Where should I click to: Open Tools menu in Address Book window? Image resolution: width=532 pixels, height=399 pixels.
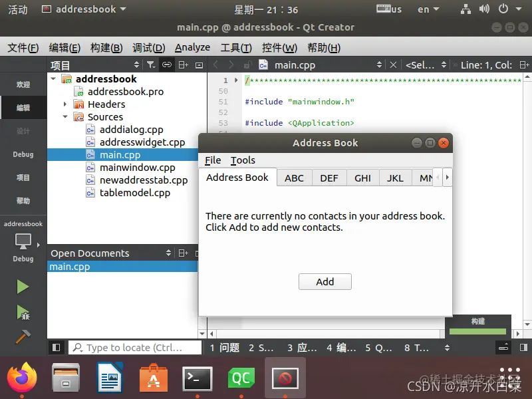(243, 160)
